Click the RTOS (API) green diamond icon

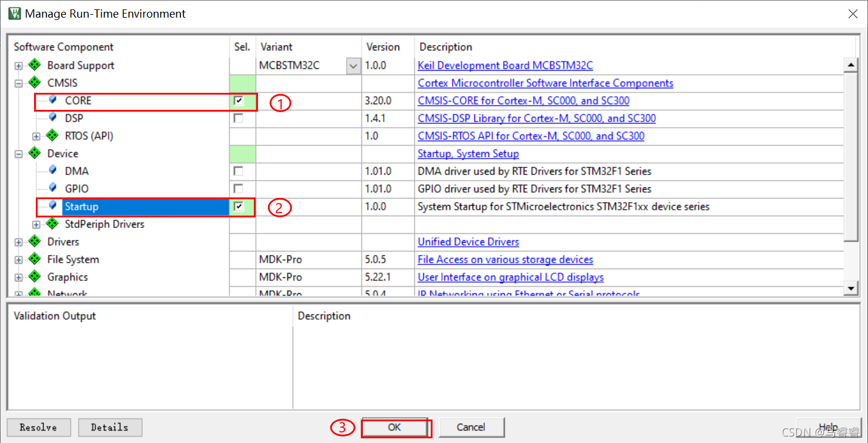(x=52, y=136)
